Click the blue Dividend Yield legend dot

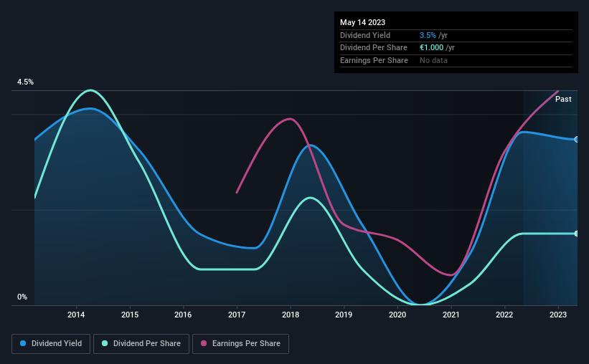(23, 343)
